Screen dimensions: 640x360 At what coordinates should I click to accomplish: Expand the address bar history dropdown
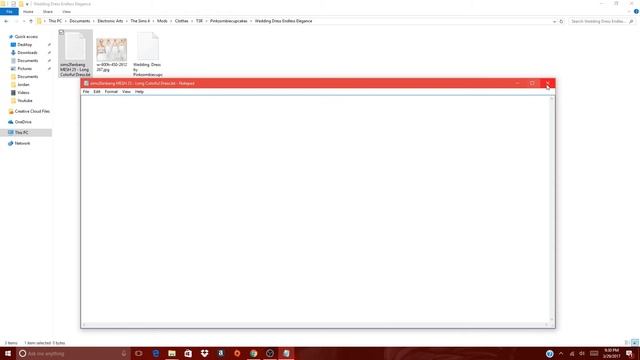click(x=554, y=21)
